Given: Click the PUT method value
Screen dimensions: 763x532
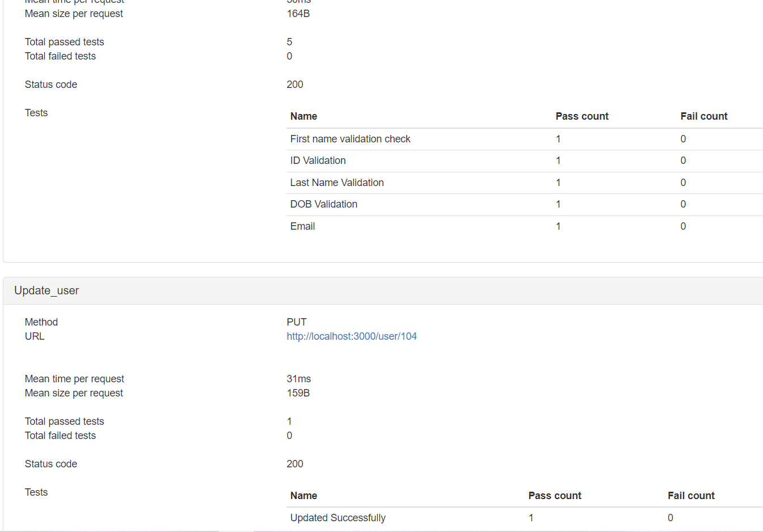Looking at the screenshot, I should (x=297, y=322).
